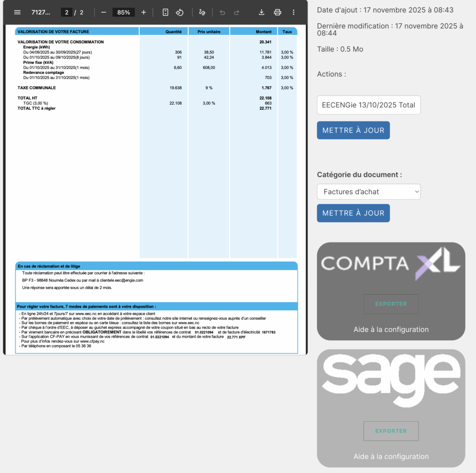476x473 pixels.
Task: Select the draw annotation tool
Action: 202,12
